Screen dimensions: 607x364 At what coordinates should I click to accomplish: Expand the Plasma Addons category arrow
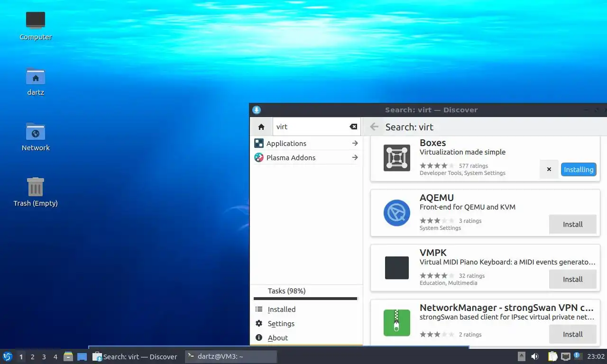point(355,157)
